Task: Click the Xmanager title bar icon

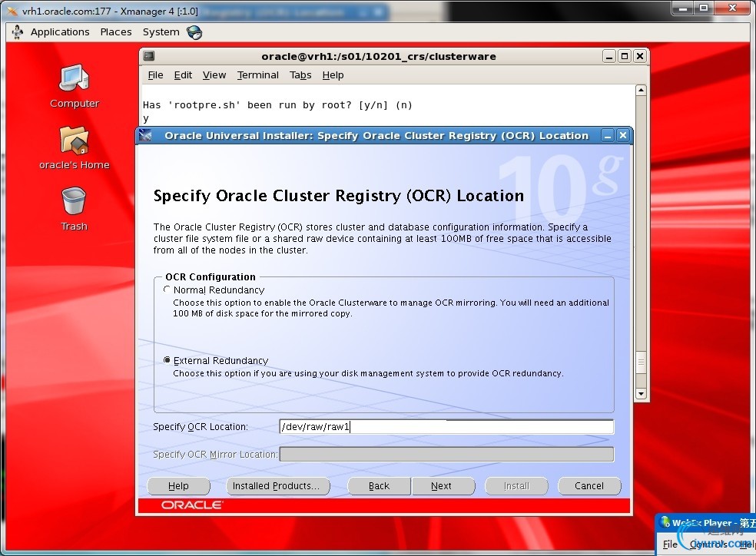Action: [x=12, y=11]
